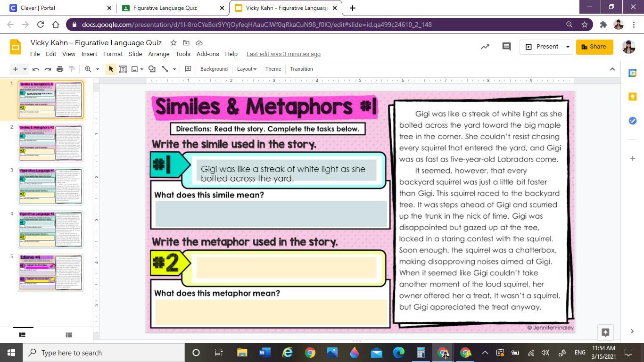Print the presentation

60,69
